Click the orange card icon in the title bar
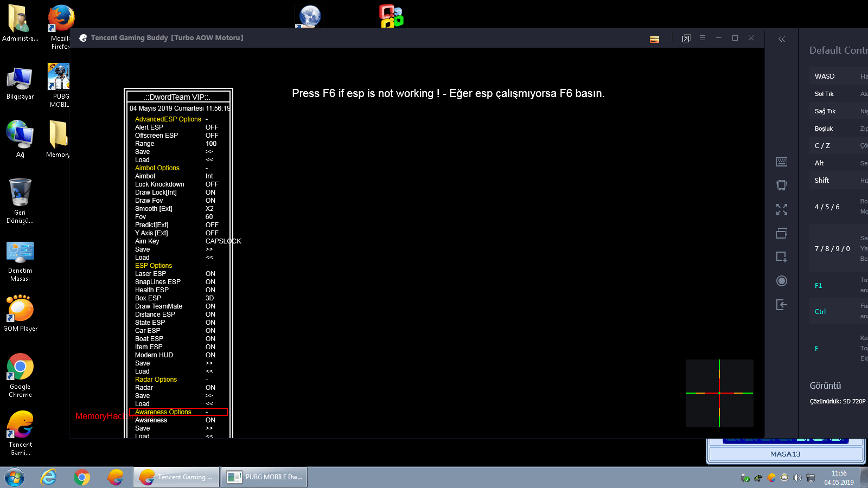 coord(655,39)
